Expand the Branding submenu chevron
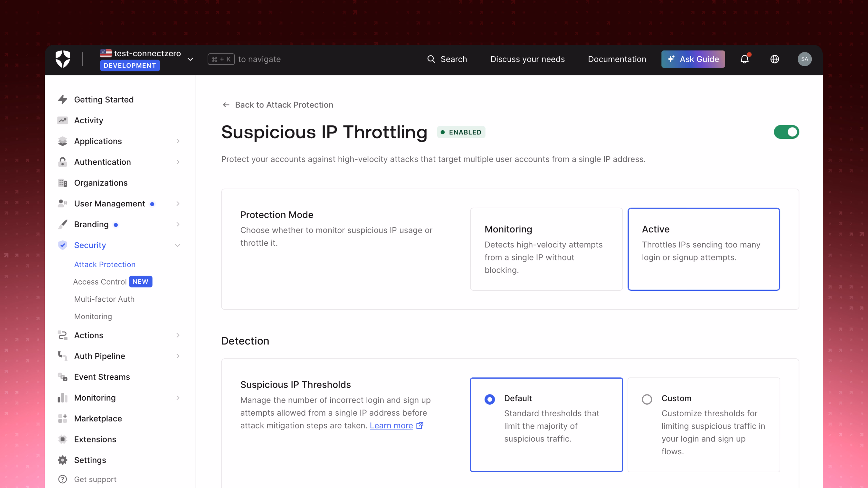 (x=178, y=225)
